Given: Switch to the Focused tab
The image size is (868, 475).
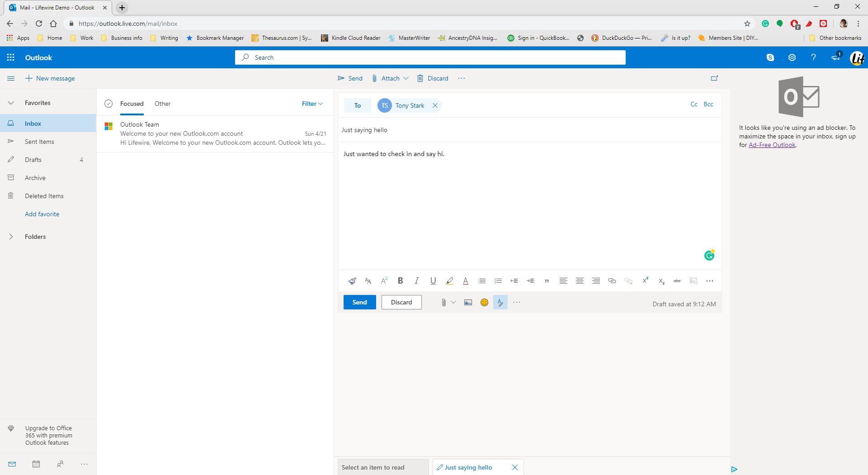Looking at the screenshot, I should point(132,104).
